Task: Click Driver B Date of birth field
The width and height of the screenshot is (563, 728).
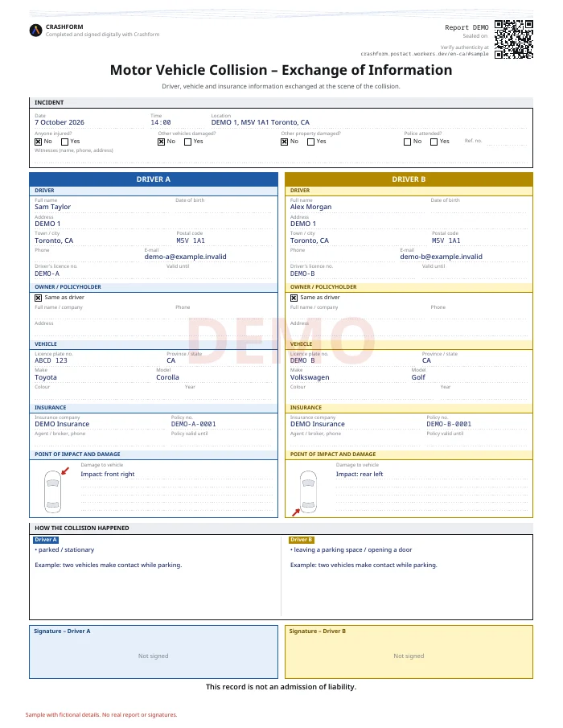Action: [x=479, y=207]
